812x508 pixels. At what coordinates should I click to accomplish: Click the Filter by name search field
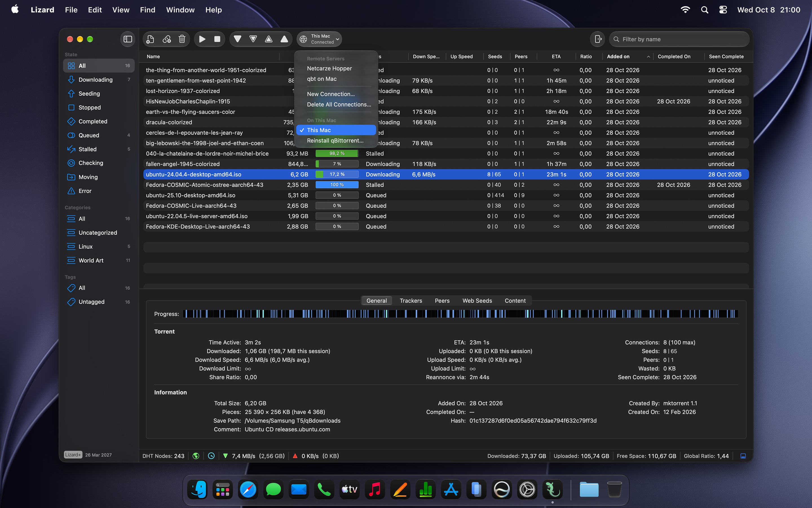coord(679,39)
